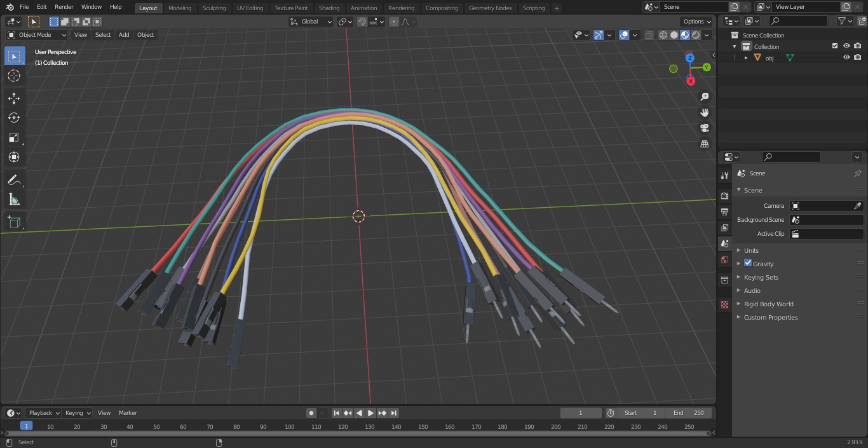Switch to the UV Editing workspace tab

250,8
